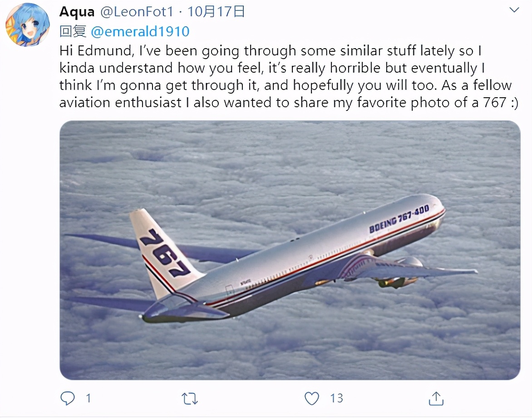532x418 pixels.
Task: Open the tweet's 10月17日 timestamp link
Action: click(216, 11)
